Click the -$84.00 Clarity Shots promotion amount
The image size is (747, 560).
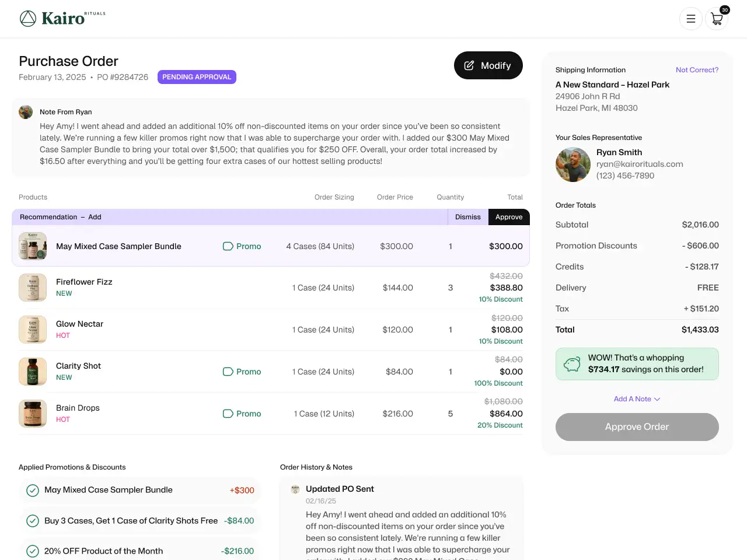pos(239,521)
